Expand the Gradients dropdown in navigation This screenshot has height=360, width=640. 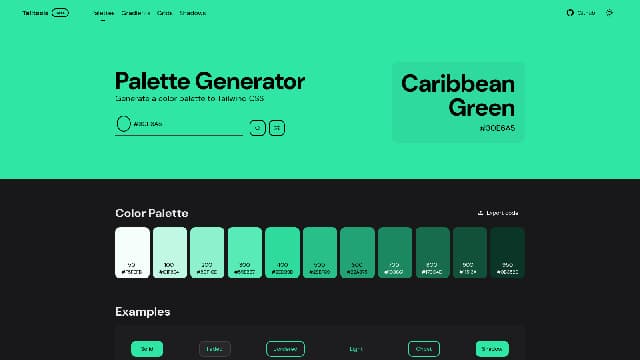pos(136,13)
